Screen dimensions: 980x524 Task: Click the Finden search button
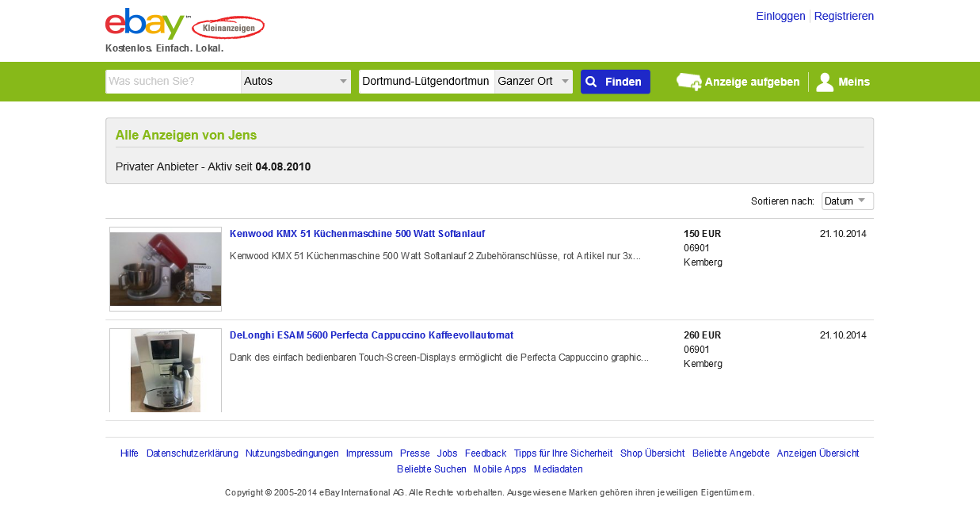pos(616,82)
